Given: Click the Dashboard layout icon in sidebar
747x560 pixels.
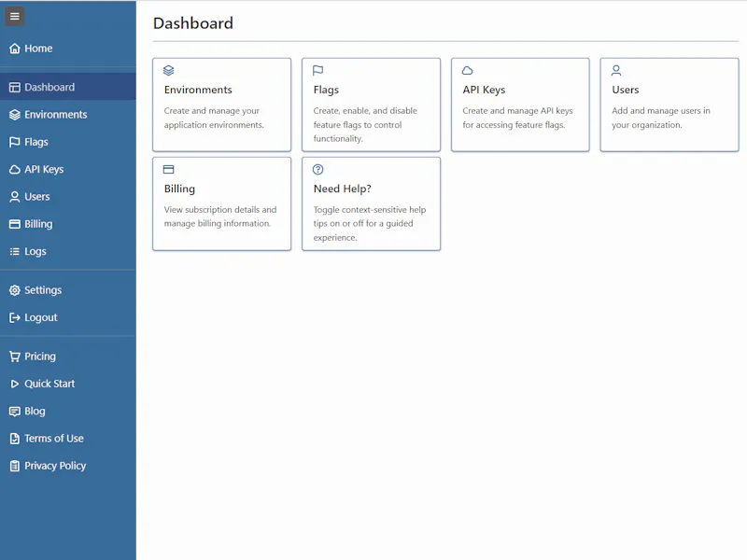Looking at the screenshot, I should pos(15,87).
